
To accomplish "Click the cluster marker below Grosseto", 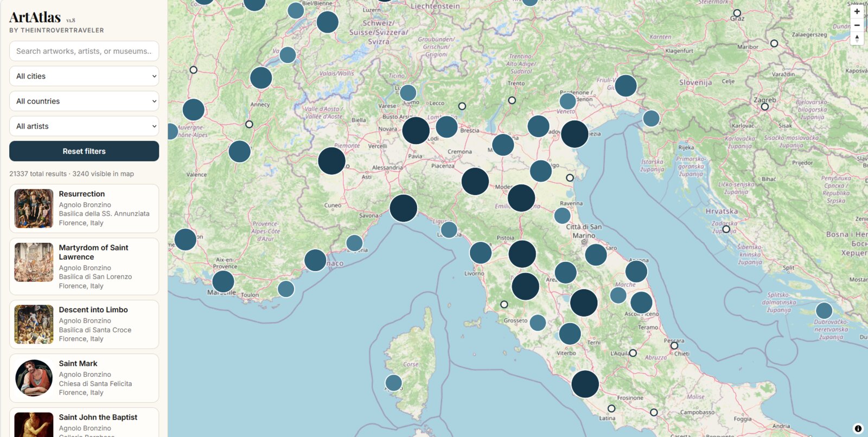I will [x=538, y=323].
